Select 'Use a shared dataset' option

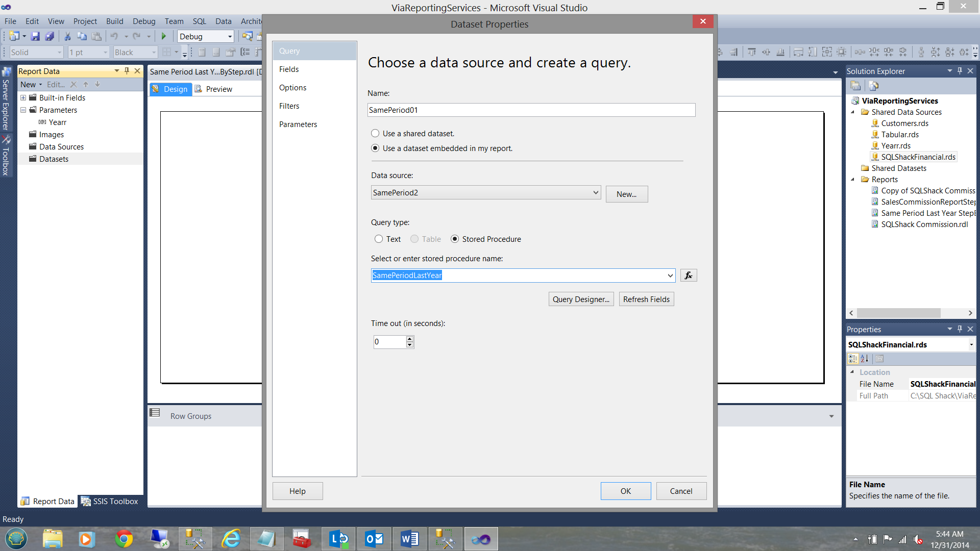click(375, 133)
